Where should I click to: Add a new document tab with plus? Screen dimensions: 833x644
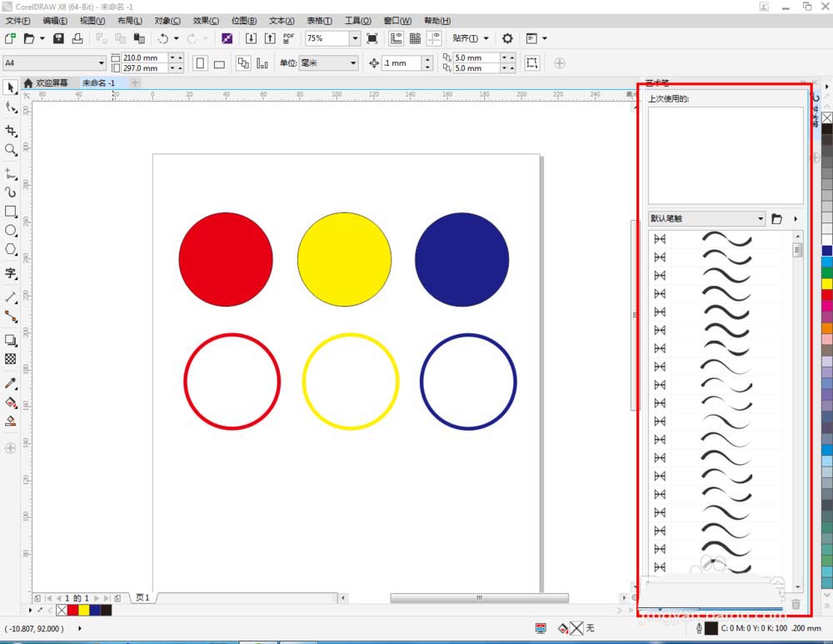tap(135, 82)
